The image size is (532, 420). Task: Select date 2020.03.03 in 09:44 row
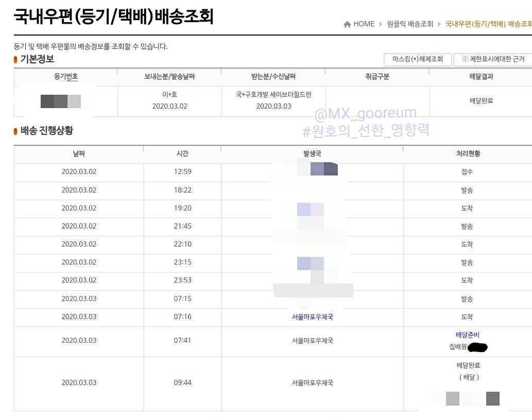pyautogui.click(x=79, y=383)
